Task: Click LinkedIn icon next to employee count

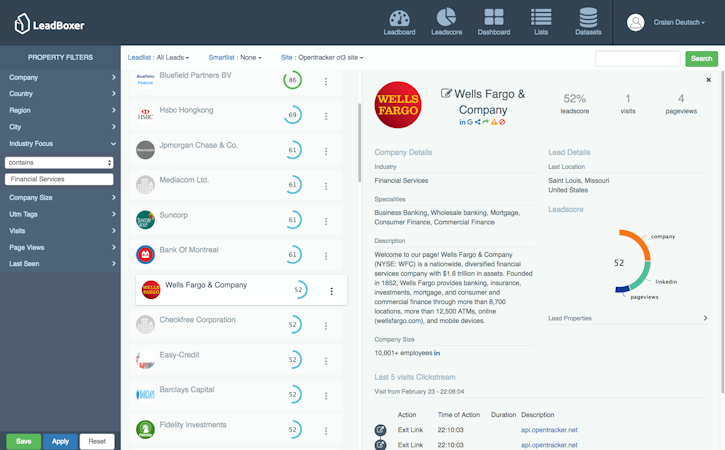Action: click(x=437, y=353)
